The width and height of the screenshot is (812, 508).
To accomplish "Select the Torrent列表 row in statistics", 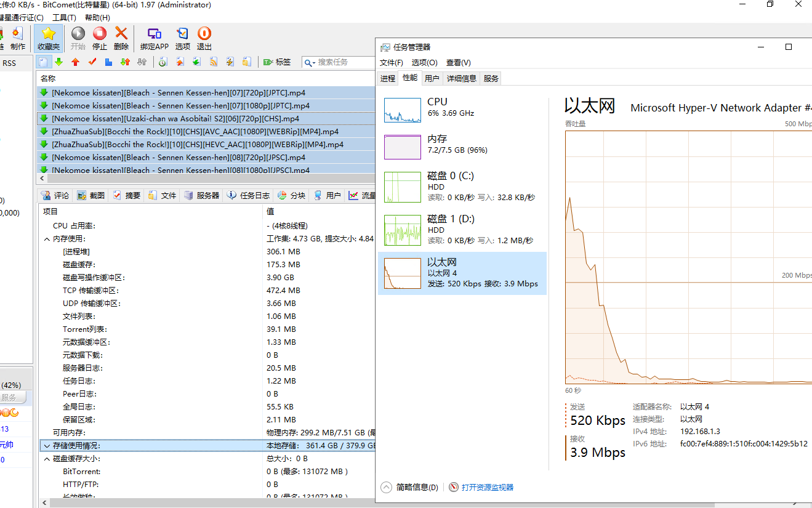I will coord(207,329).
